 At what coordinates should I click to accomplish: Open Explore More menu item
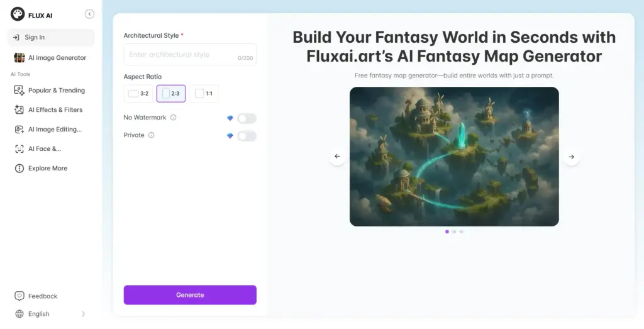tap(51, 169)
